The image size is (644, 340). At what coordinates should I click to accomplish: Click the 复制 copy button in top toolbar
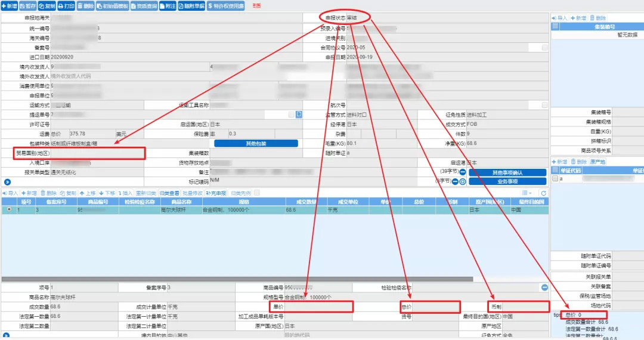coord(47,5)
